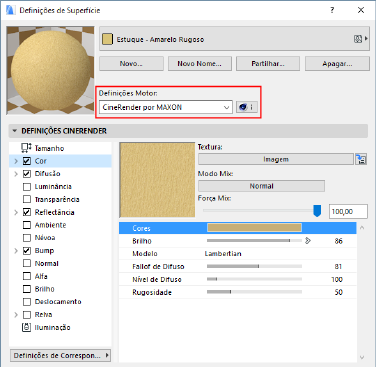Enable the Ambiente checkbox
Image resolution: width=376 pixels, height=367 pixels.
[27, 225]
